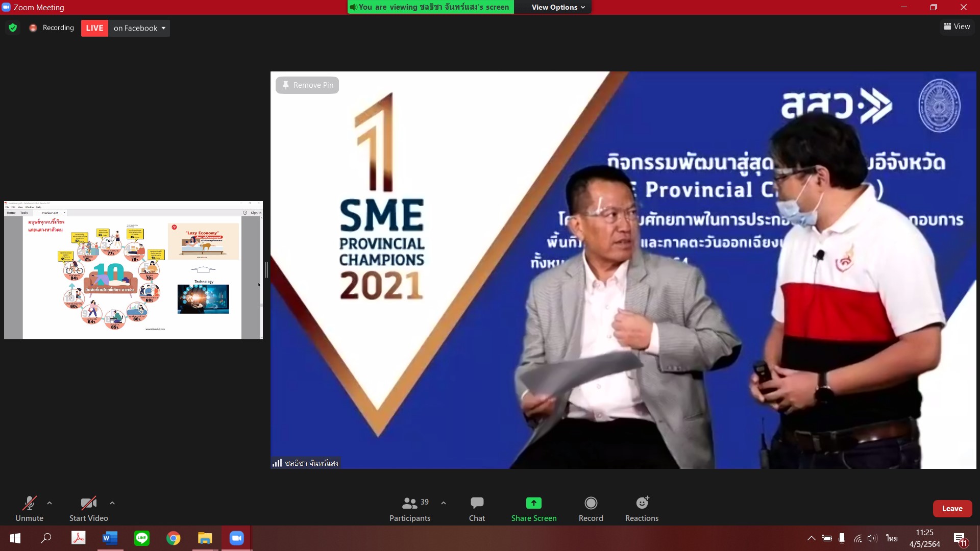Viewport: 980px width, 551px height.
Task: Click the View layout button
Action: tap(957, 27)
